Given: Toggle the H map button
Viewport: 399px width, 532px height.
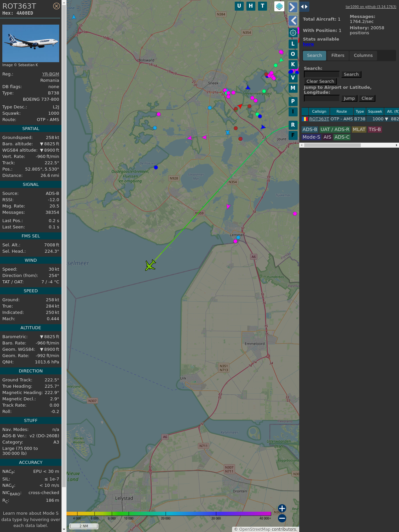Looking at the screenshot, I should (x=251, y=6).
